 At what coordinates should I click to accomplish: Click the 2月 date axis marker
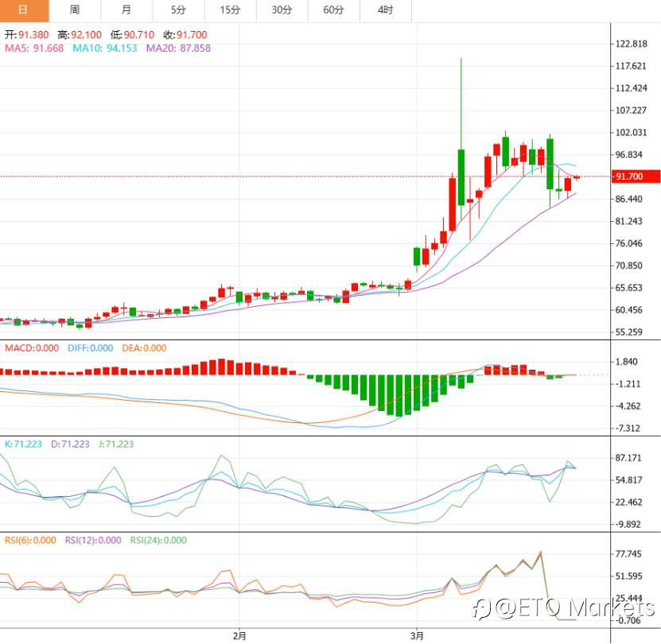pos(239,635)
